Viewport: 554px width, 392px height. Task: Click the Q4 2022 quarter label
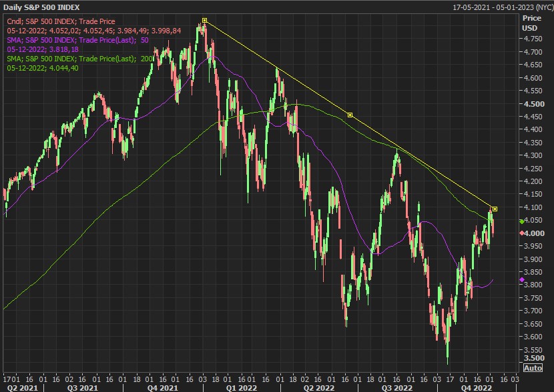pyautogui.click(x=477, y=388)
